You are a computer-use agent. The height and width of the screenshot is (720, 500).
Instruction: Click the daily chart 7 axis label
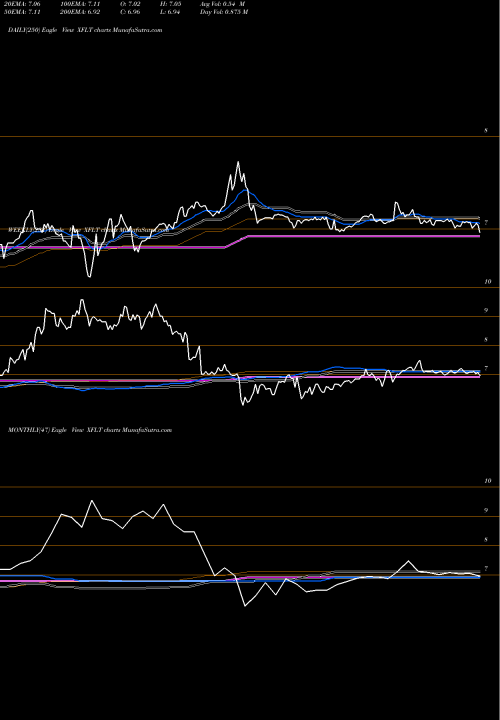(x=486, y=223)
